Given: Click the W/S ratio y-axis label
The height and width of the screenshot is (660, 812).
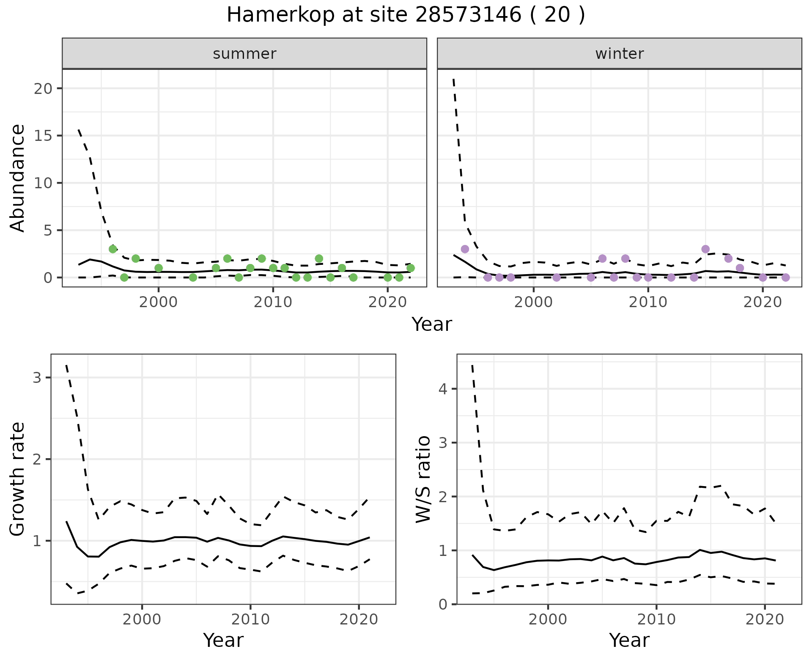Looking at the screenshot, I should point(423,479).
